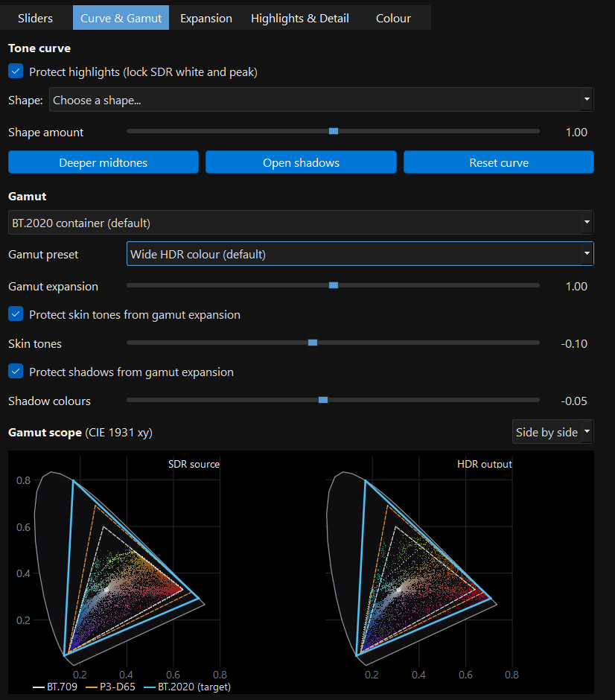Click the Shape amount slider handle
Screen dimensions: 615x700
coord(334,131)
